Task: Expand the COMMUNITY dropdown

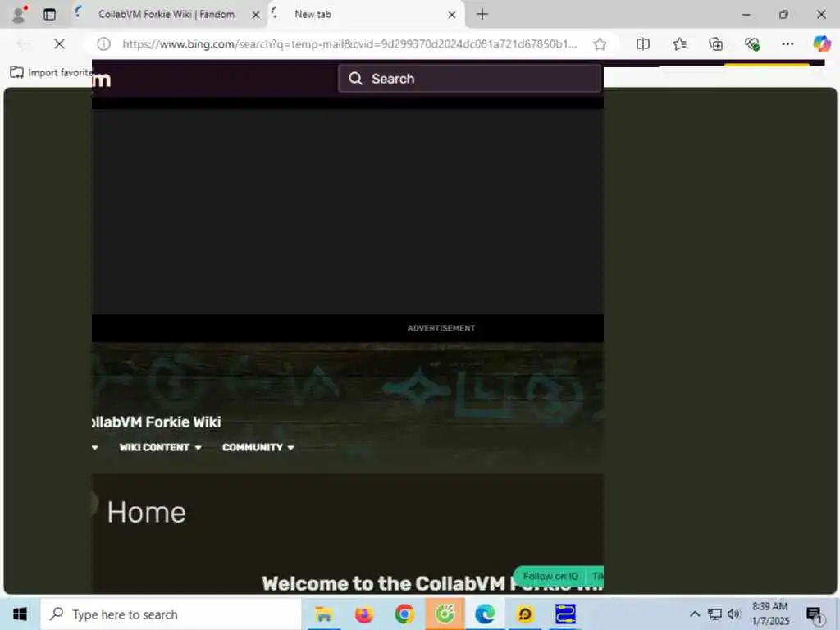Action: (258, 447)
